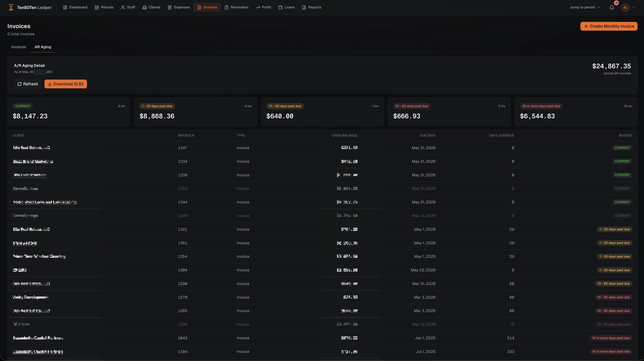The width and height of the screenshot is (644, 361).
Task: Click the Jan 1, 2025 due date
Action: click(x=425, y=338)
